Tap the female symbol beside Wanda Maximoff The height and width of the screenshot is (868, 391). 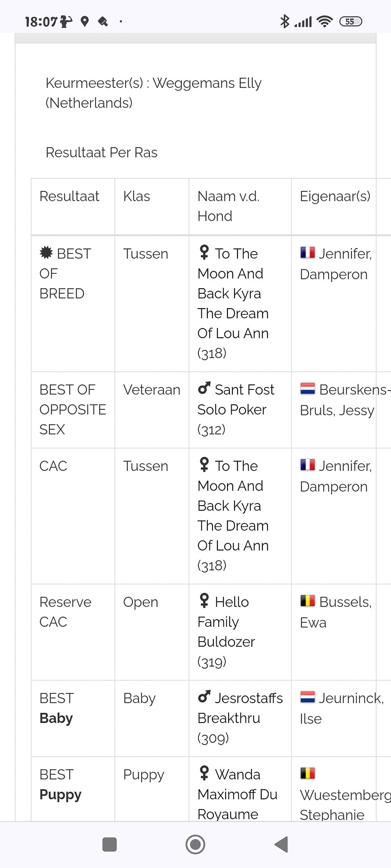coord(204,773)
